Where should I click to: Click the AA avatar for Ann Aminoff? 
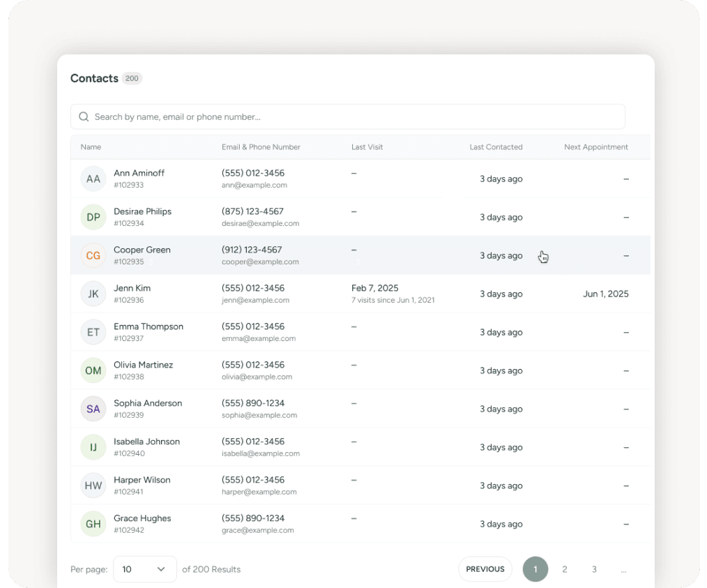(x=93, y=179)
